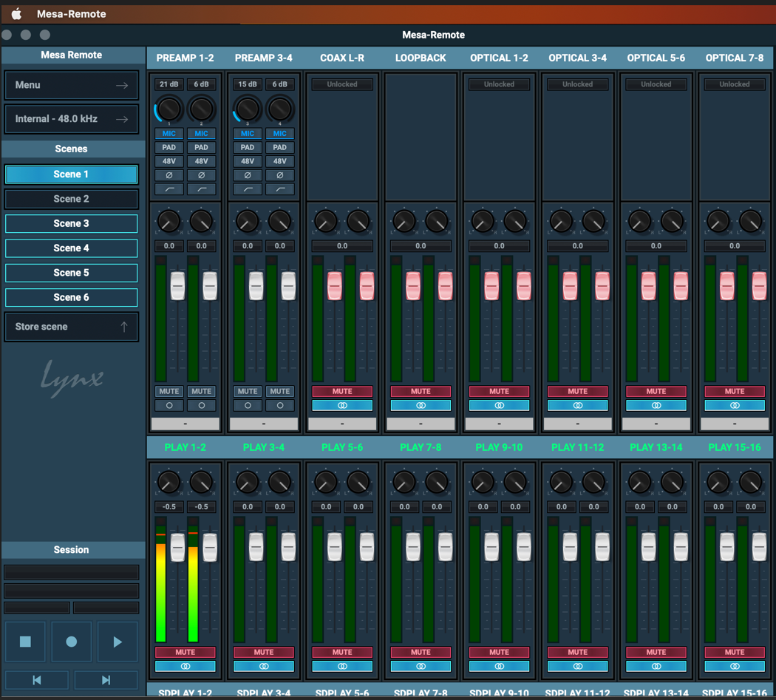Screen dimensions: 776x700
Task: Enable high-pass filter on preamp input 1
Action: [169, 189]
